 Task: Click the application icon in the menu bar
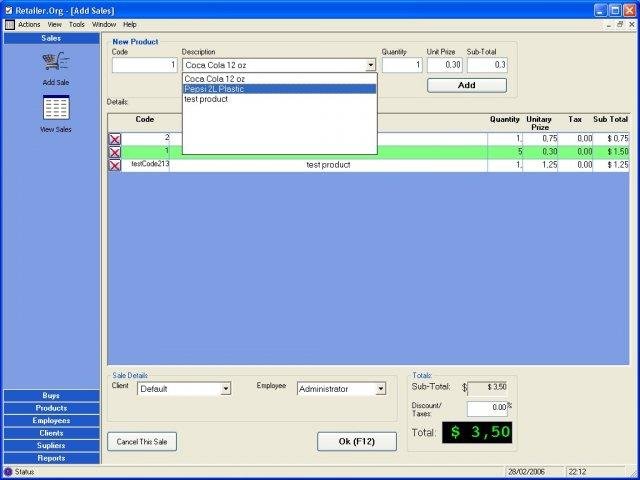click(10, 25)
